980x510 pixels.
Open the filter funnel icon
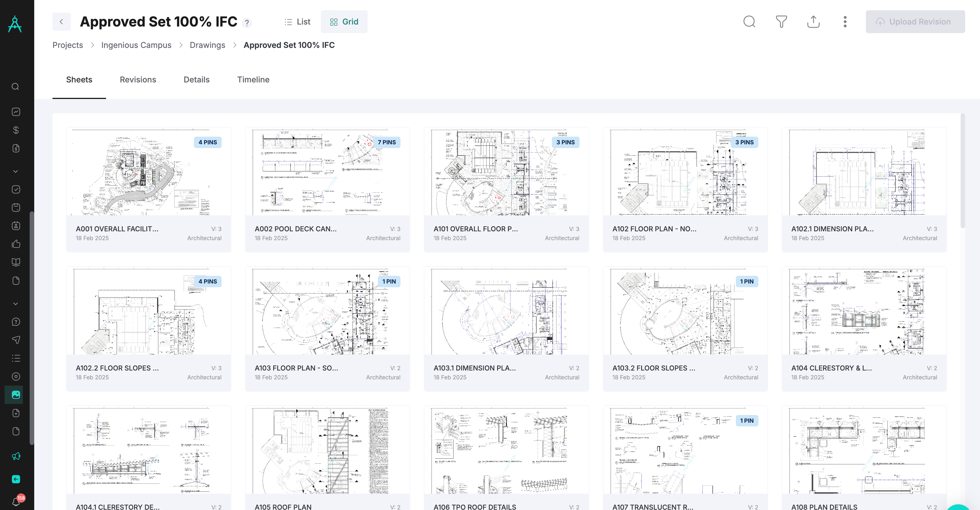tap(781, 22)
